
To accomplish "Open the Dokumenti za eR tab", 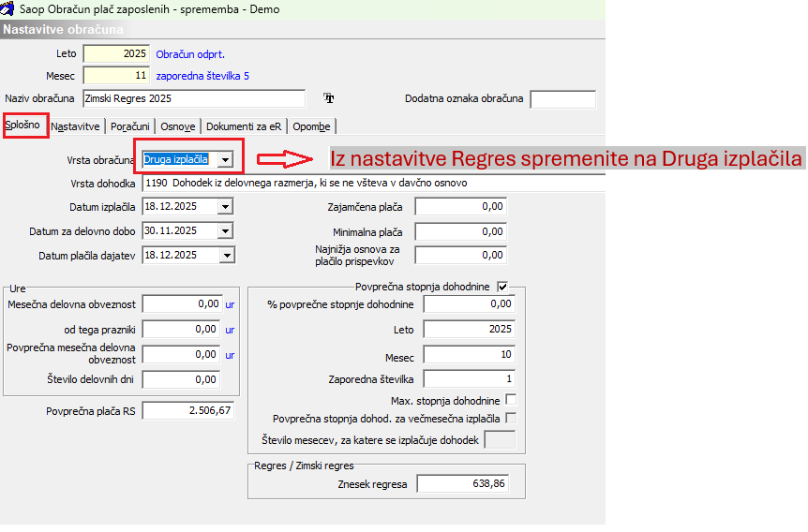I will tap(244, 126).
